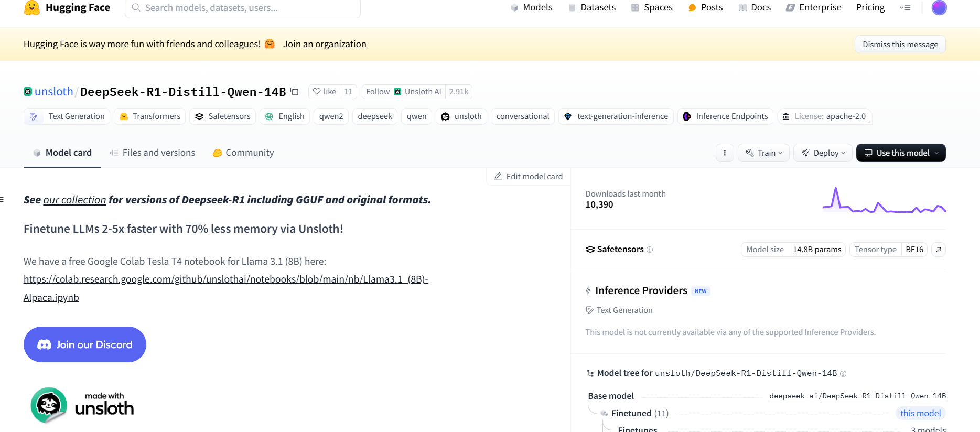Image resolution: width=980 pixels, height=432 pixels.
Task: Click the qwen tag
Action: click(x=417, y=116)
